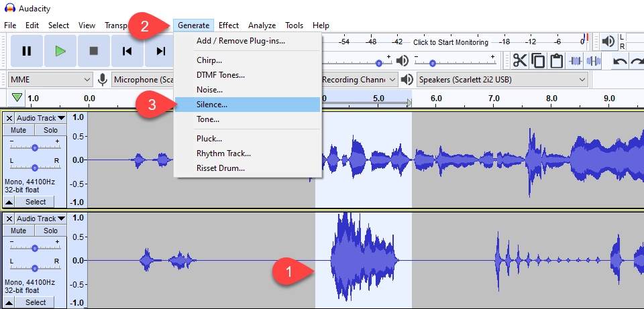Viewport: 644px width, 309px height.
Task: Open the first Audio Track name dropdown menu
Action: coord(41,118)
